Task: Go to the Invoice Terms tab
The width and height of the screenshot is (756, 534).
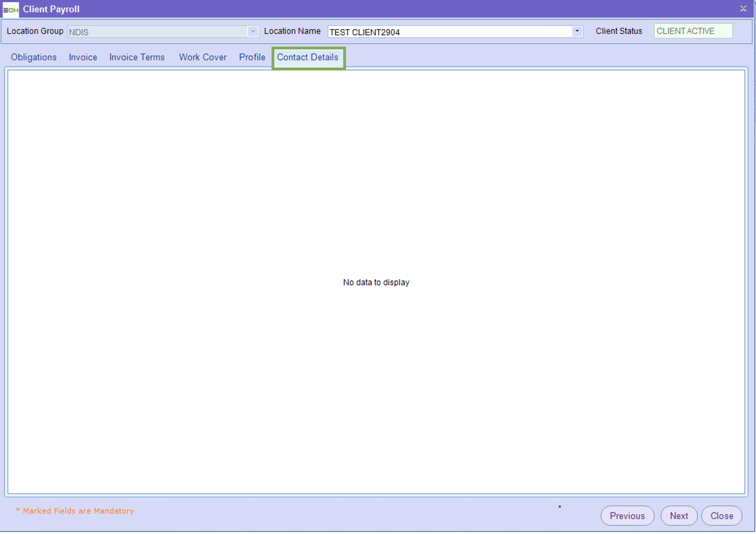Action: (137, 57)
